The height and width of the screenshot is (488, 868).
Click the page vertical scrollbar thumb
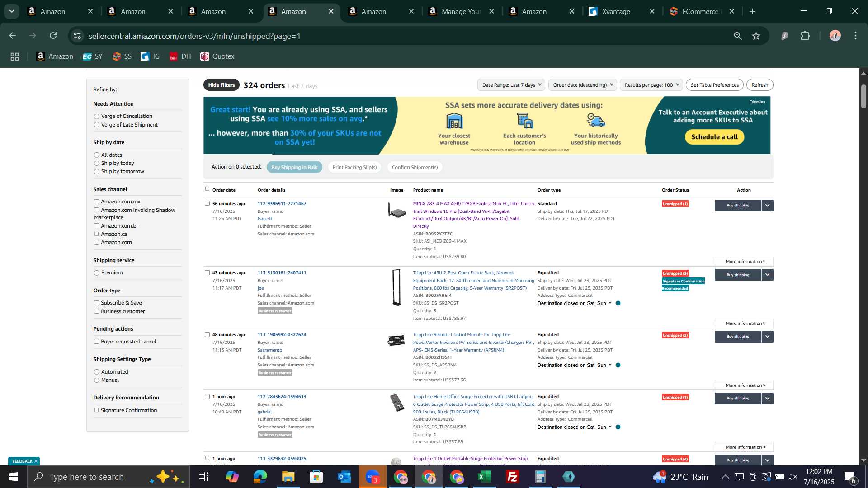(x=863, y=96)
